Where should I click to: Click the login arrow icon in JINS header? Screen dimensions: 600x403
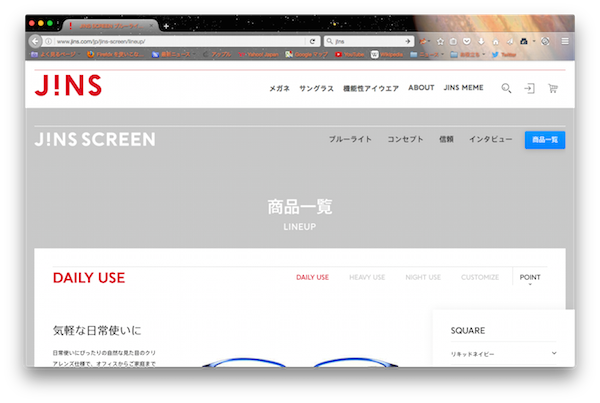(529, 88)
